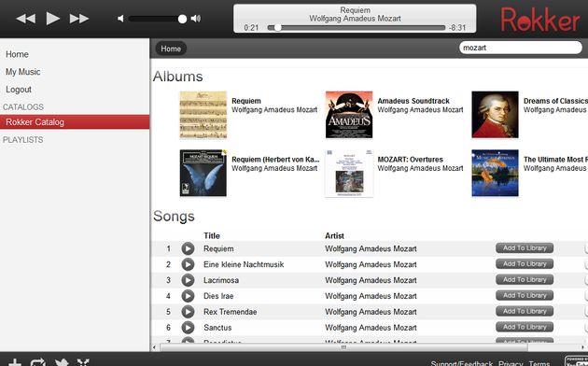Add Sanctus to library
The height and width of the screenshot is (366, 588).
[525, 327]
